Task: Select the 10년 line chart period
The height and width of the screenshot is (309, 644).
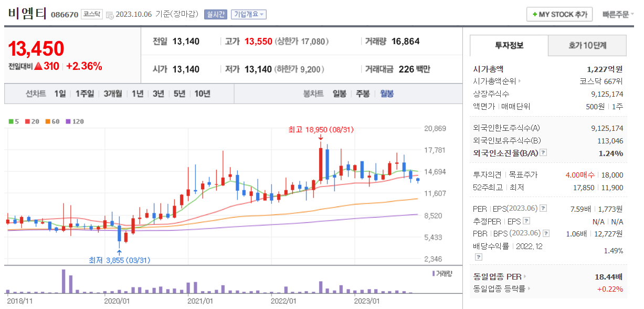Action: click(202, 94)
